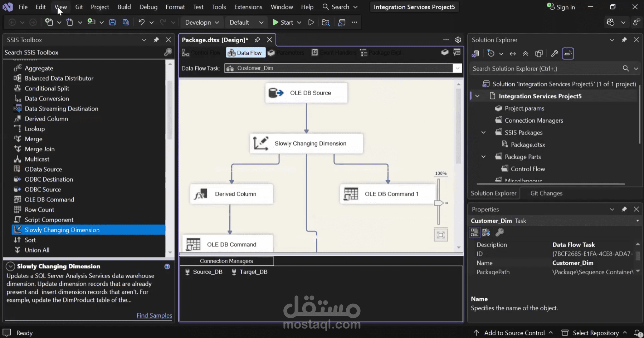Viewport: 644px width, 338px height.
Task: Toggle pin on Package.dtsx tab
Action: [257, 40]
